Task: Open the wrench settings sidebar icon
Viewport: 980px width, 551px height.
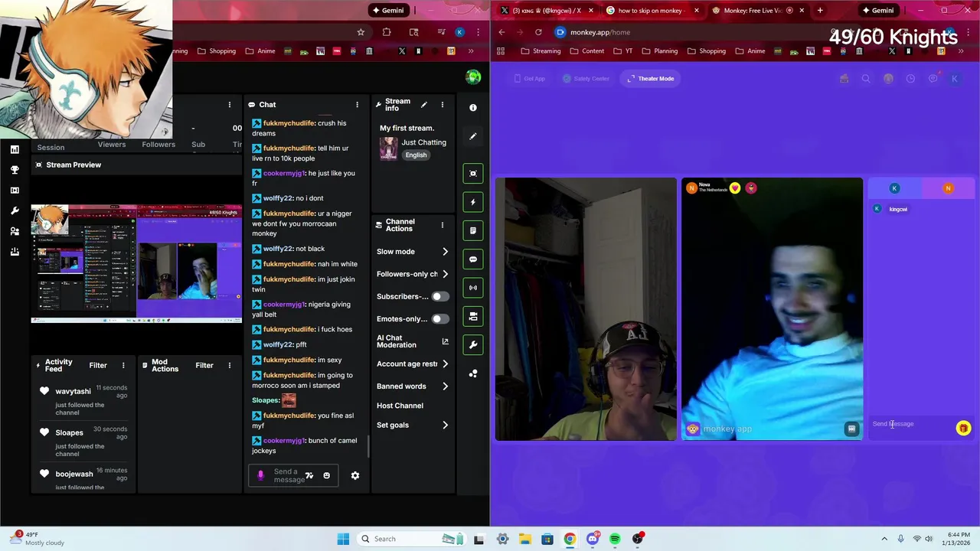Action: (x=15, y=210)
